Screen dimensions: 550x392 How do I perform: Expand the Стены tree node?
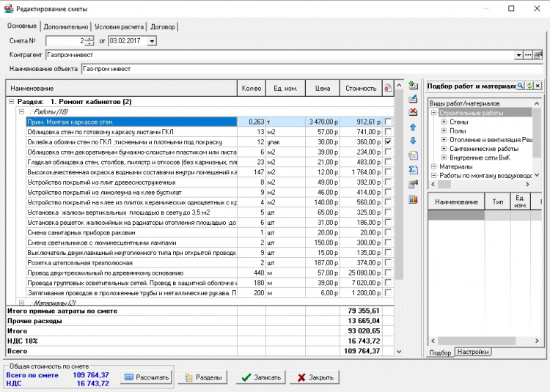444,122
